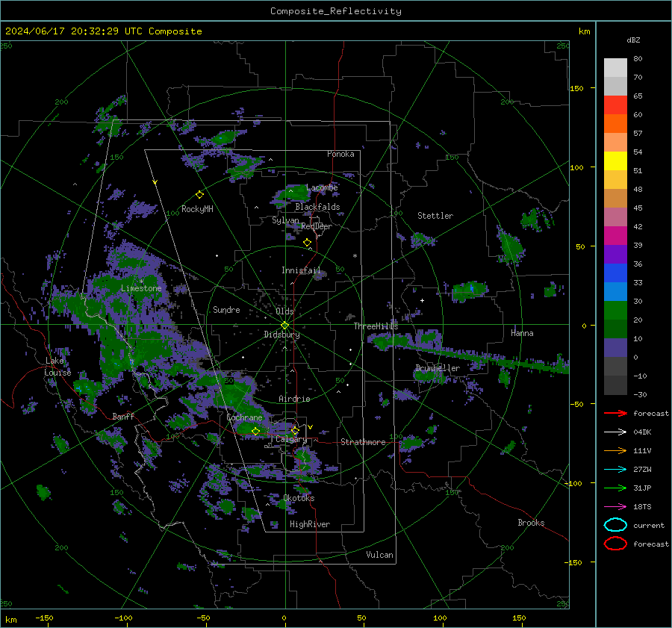This screenshot has width=672, height=628.
Task: Click the Banff town label
Action: click(123, 416)
